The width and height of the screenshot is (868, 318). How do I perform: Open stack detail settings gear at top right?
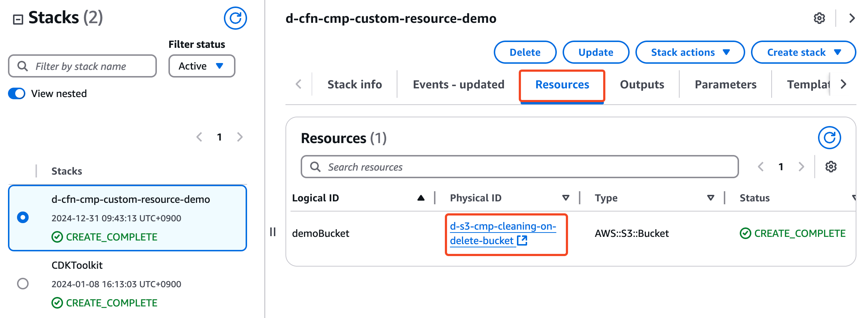click(819, 18)
